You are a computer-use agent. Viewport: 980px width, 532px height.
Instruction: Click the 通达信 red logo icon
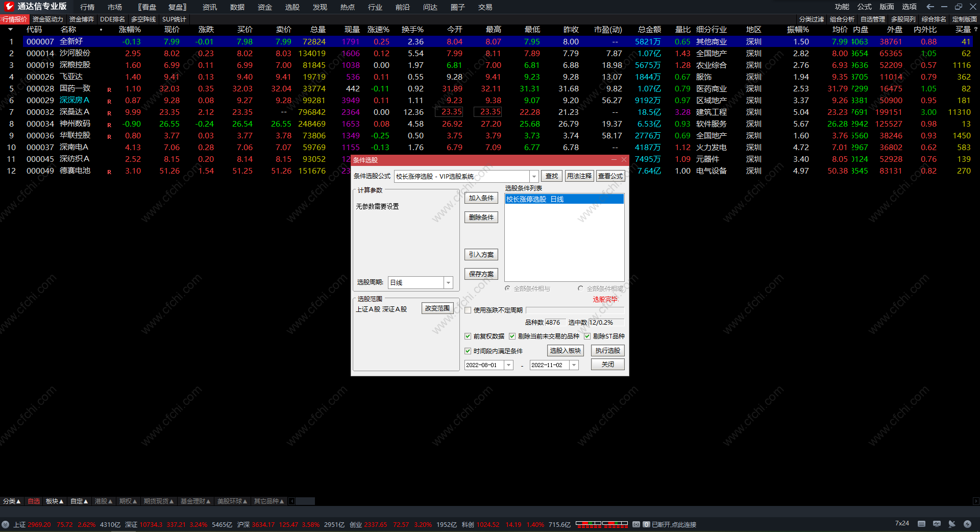[9, 6]
